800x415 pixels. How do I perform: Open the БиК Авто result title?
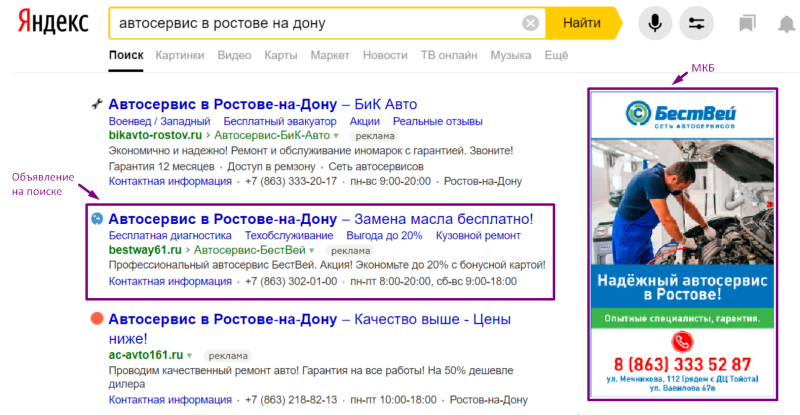coord(263,104)
